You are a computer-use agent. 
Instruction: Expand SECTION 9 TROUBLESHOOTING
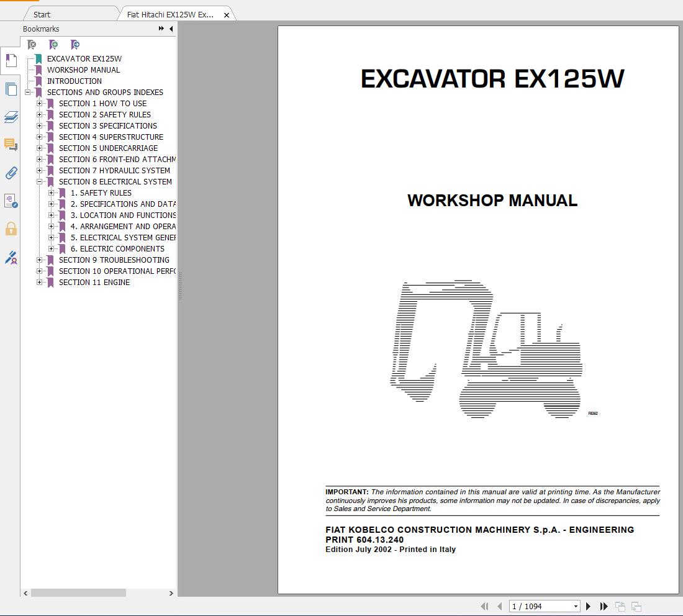39,260
